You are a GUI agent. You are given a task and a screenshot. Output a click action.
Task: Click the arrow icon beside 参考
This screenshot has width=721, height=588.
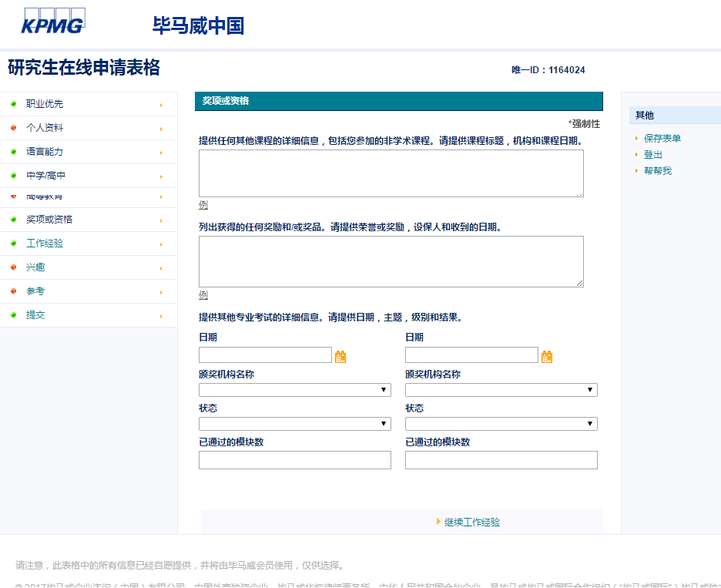(162, 293)
